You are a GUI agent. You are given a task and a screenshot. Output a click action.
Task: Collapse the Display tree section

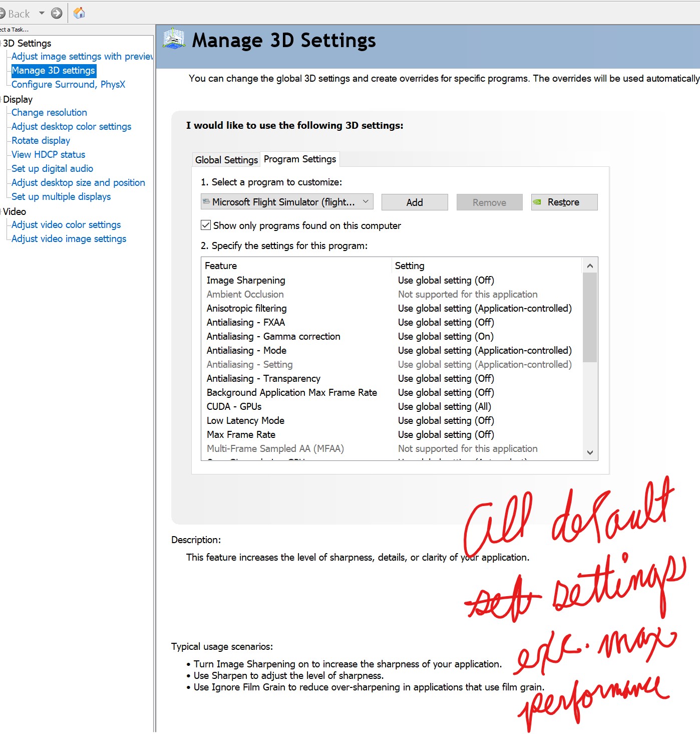1,100
